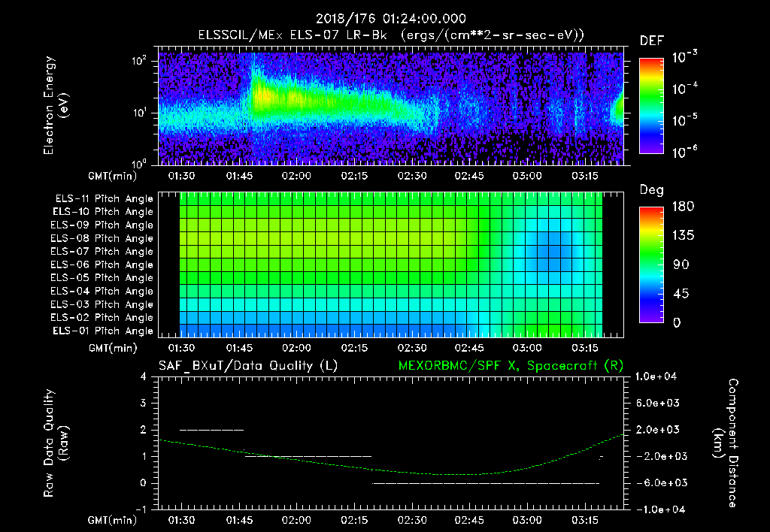Click the Electron Energy axis label
This screenshot has height=532, width=770.
56,105
